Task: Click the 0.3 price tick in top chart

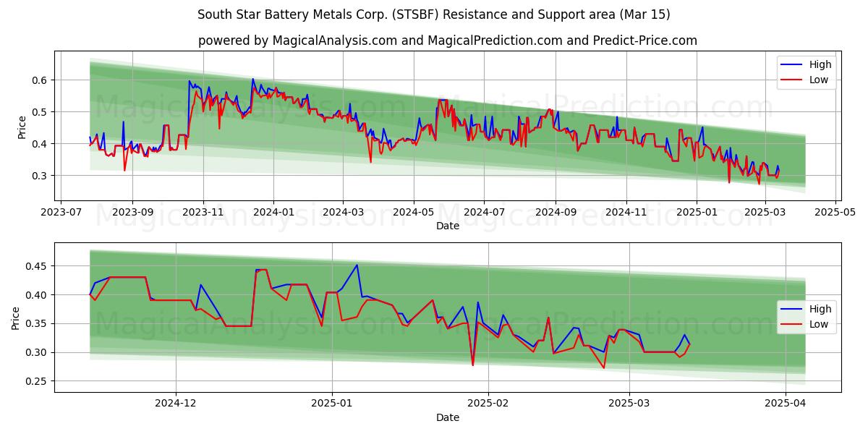Action: coord(41,176)
